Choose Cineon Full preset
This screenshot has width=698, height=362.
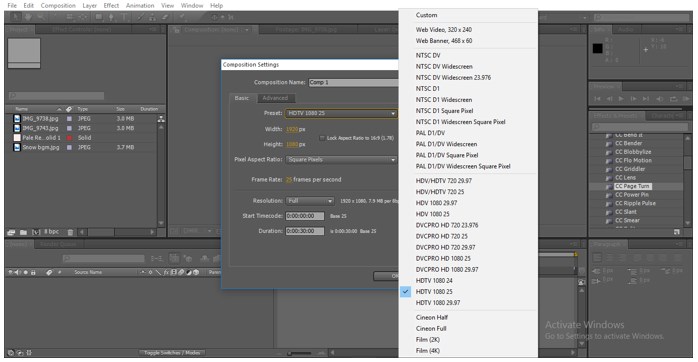click(x=431, y=329)
